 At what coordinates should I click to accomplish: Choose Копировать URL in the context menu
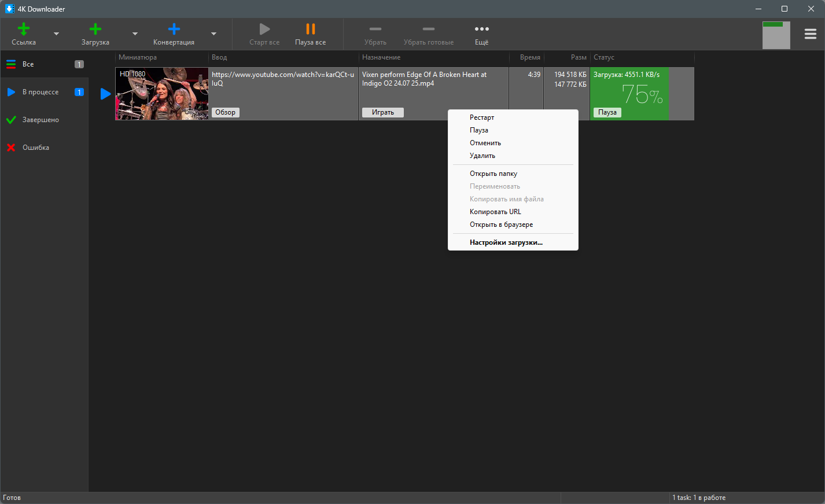pyautogui.click(x=495, y=212)
